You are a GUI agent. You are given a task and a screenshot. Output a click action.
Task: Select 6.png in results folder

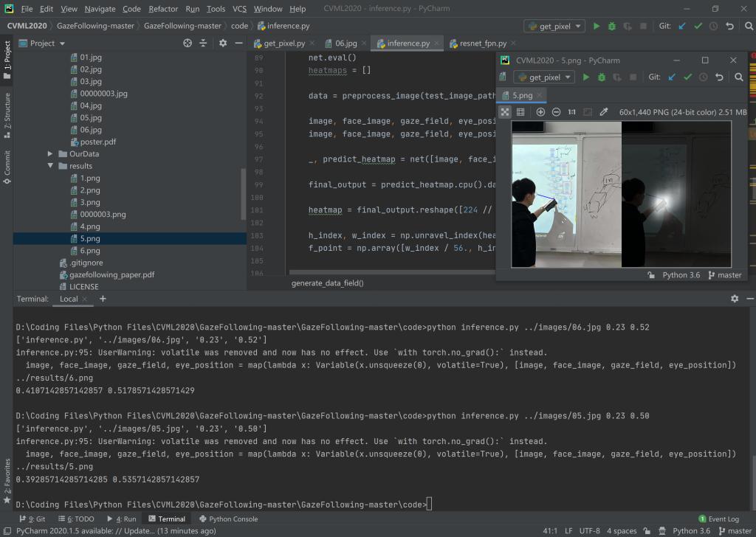[x=90, y=251]
